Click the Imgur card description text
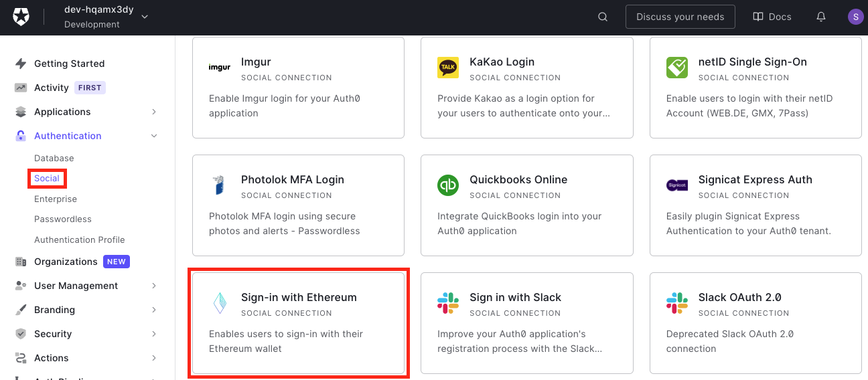 tap(285, 106)
